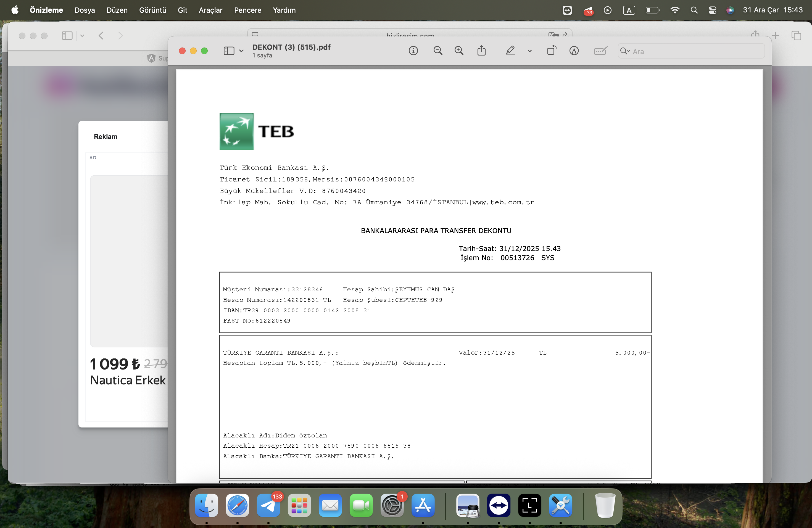The width and height of the screenshot is (812, 528).
Task: Expand the markup pen options chevron
Action: click(x=529, y=51)
